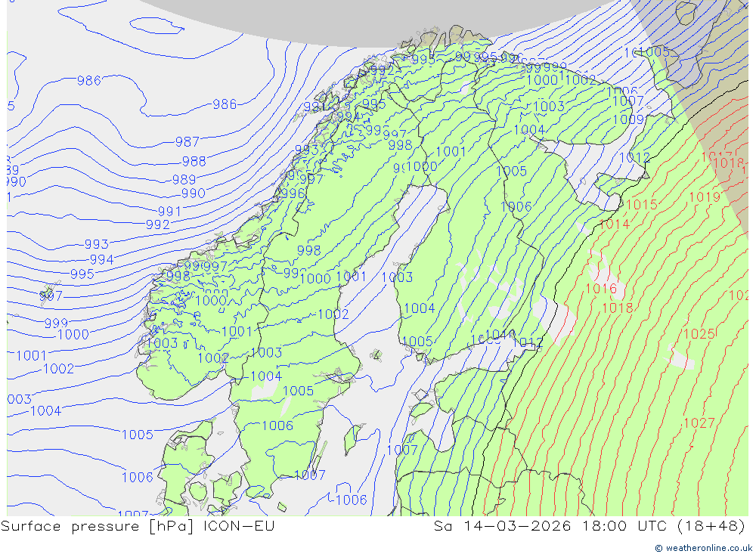The image size is (756, 554).
Task: Select the 988 isobar label
Action: pos(194,161)
